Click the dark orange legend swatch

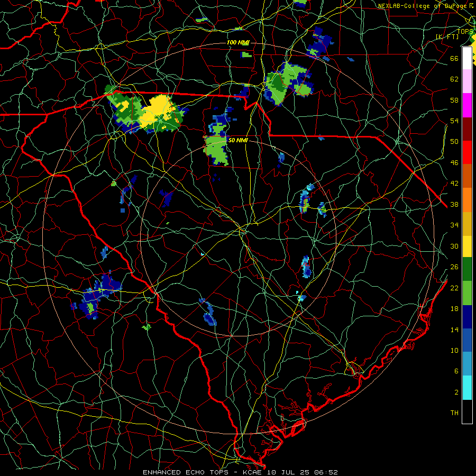point(467,176)
